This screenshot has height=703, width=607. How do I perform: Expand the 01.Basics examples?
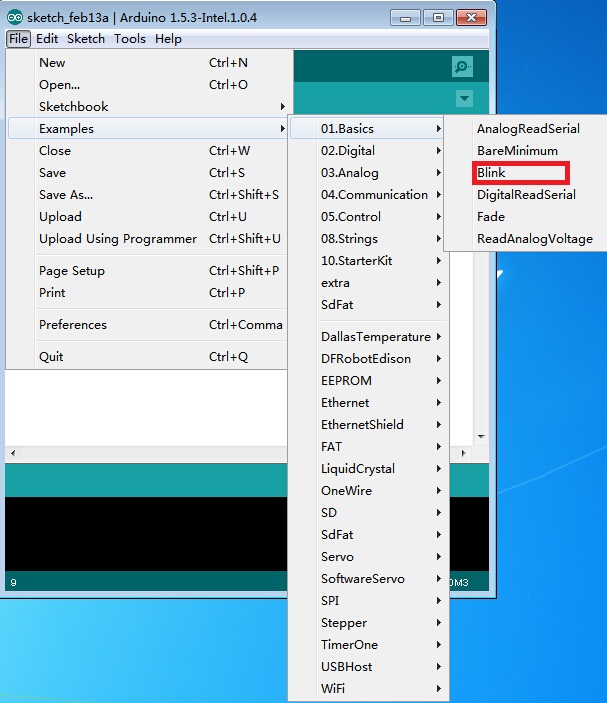click(367, 129)
